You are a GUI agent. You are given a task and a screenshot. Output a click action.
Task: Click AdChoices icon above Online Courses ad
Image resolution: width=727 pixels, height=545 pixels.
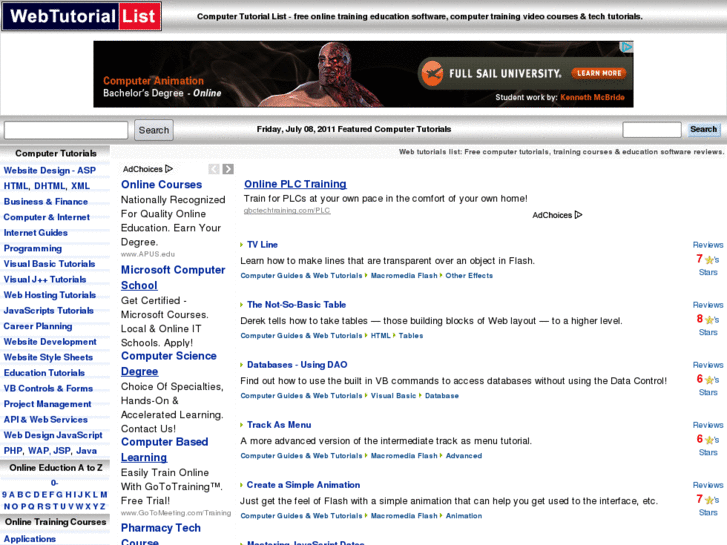[x=169, y=169]
